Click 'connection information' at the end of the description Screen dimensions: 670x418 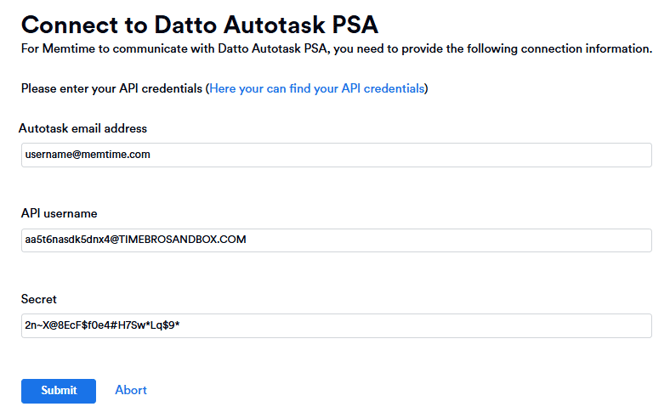586,49
